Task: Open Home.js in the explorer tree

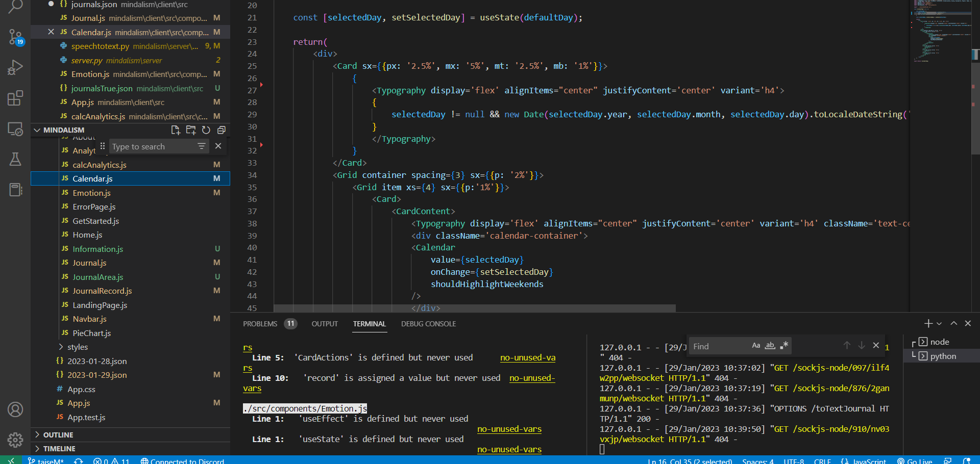Action: (87, 235)
